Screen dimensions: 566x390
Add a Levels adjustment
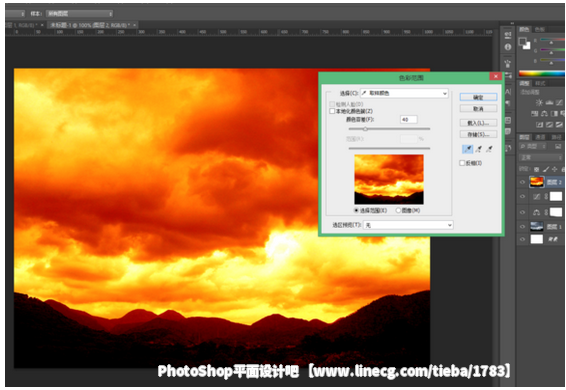549,103
